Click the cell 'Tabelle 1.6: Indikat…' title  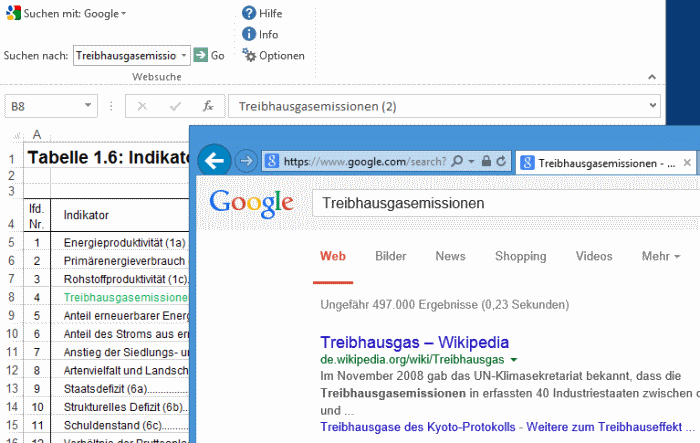pyautogui.click(x=108, y=158)
